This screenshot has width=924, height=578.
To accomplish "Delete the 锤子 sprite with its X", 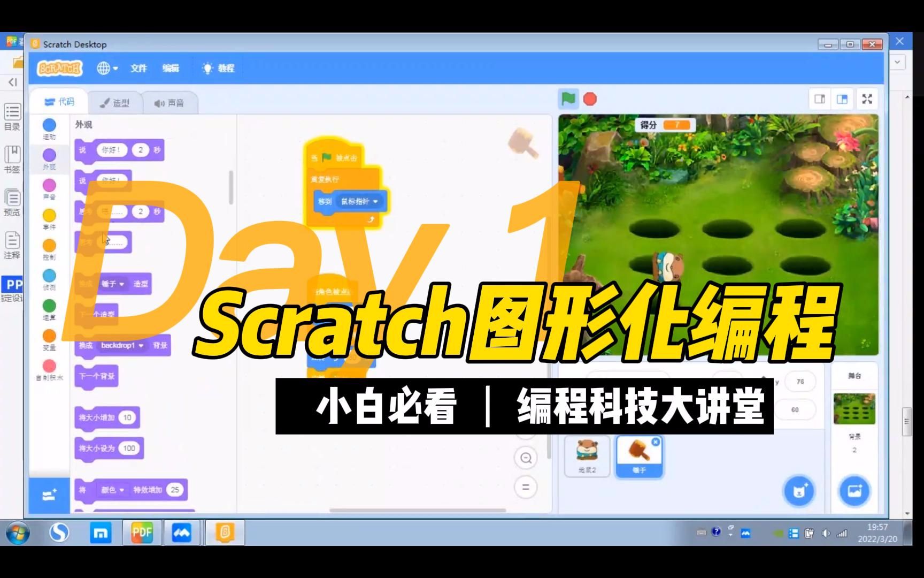I will pos(656,442).
